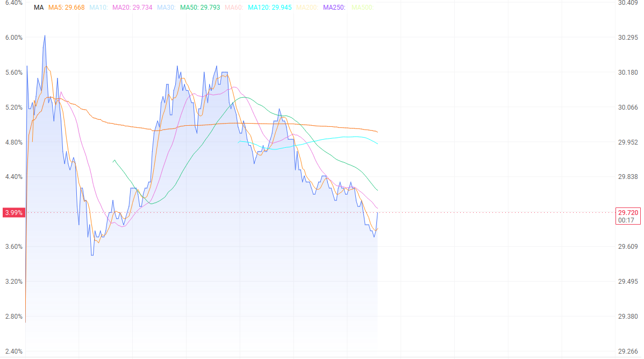Click the price line's highest peak

point(45,35)
